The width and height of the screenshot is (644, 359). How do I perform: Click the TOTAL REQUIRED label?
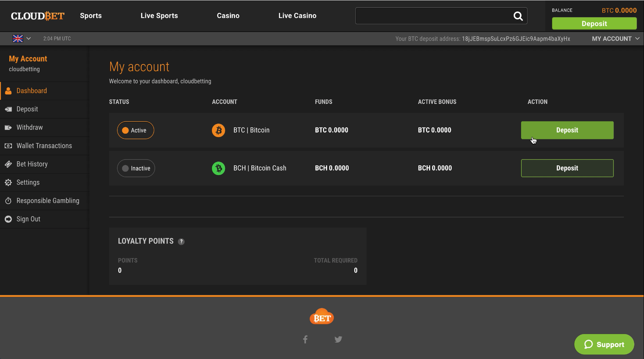click(x=336, y=261)
